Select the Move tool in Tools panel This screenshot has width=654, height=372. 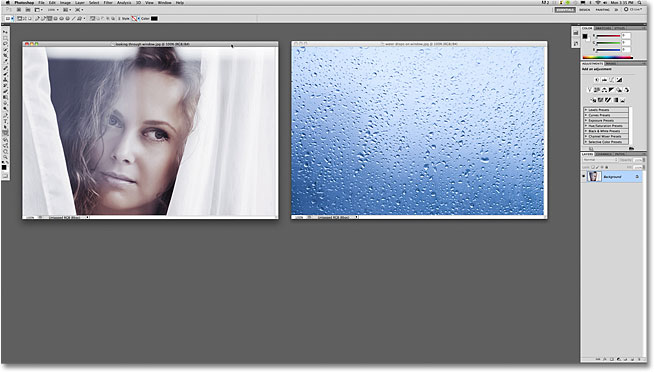pyautogui.click(x=5, y=32)
